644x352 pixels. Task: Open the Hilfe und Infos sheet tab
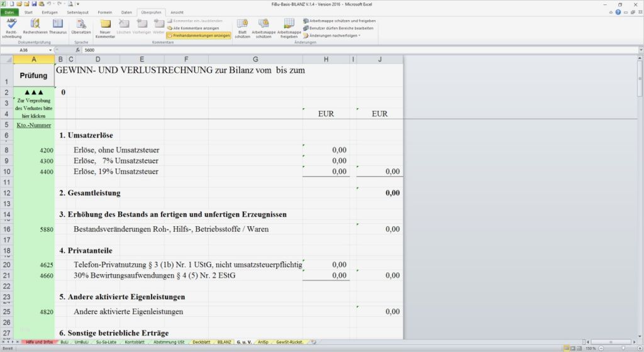(40, 342)
